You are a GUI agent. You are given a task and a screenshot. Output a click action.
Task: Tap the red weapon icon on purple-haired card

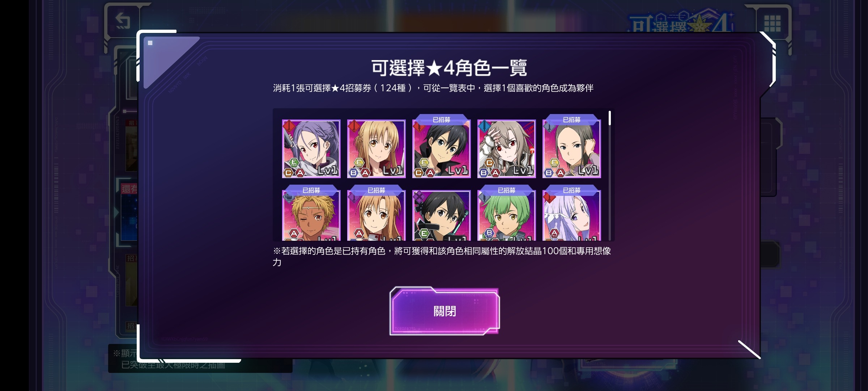pyautogui.click(x=289, y=126)
